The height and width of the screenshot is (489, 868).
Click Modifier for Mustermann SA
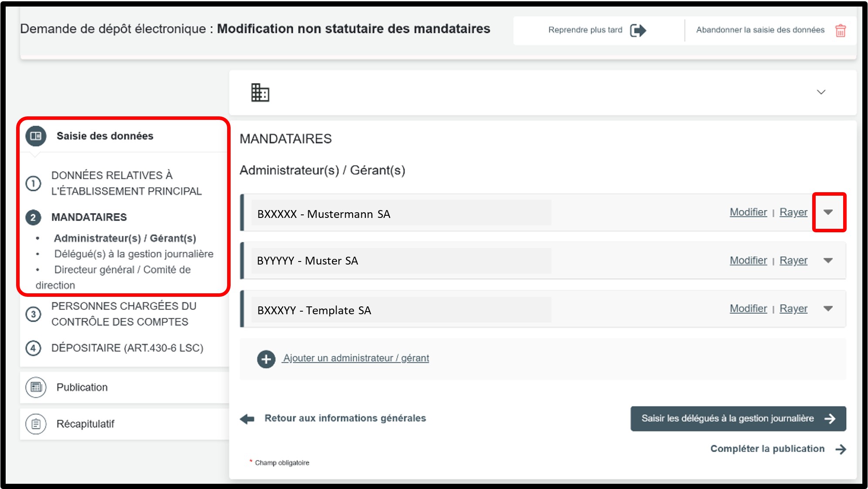tap(748, 212)
